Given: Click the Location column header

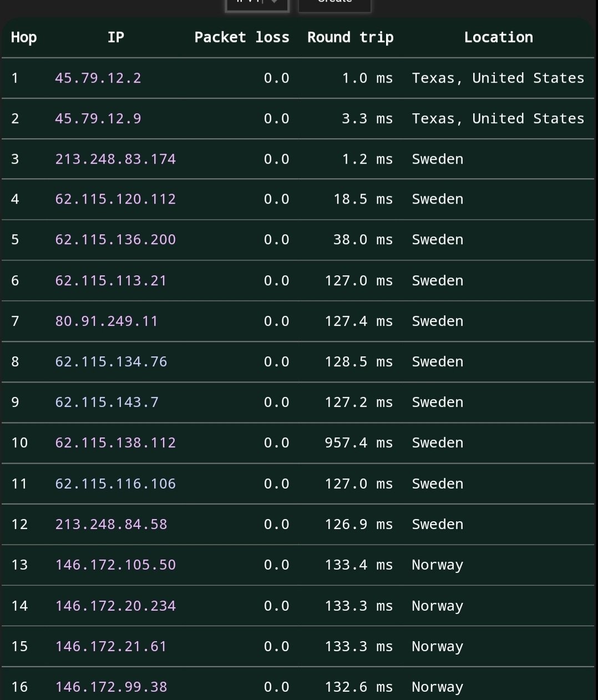Looking at the screenshot, I should point(498,38).
